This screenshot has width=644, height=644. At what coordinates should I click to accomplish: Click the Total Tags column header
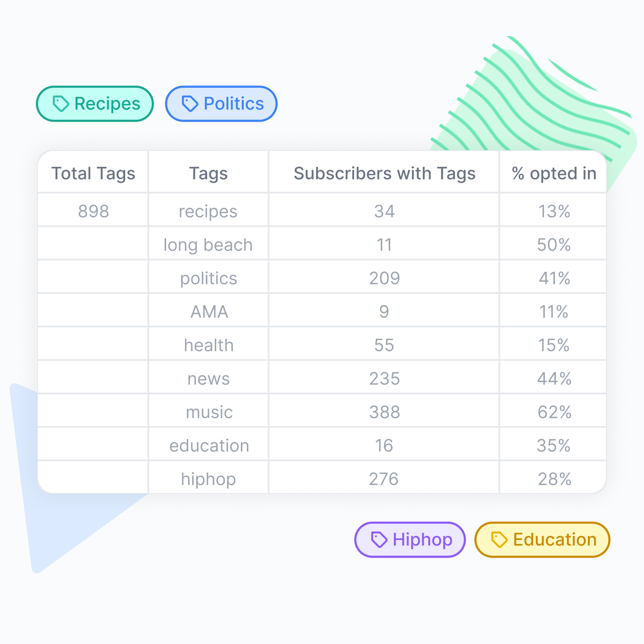point(93,173)
